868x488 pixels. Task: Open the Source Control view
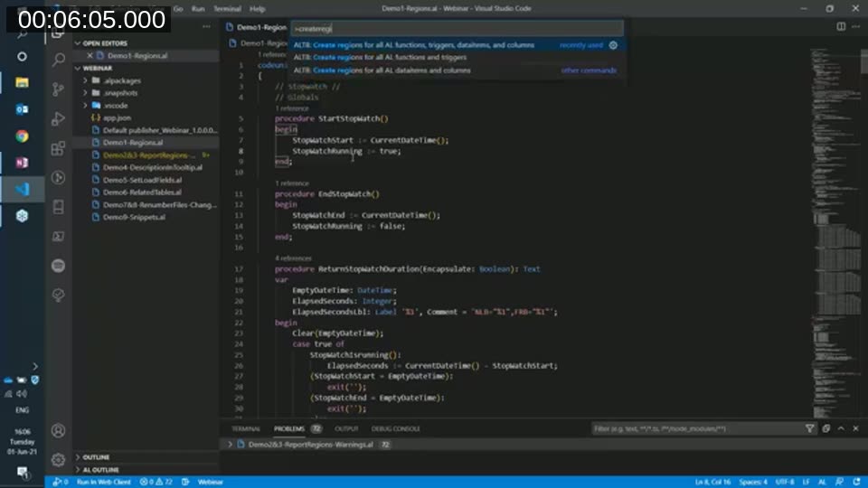click(x=58, y=89)
